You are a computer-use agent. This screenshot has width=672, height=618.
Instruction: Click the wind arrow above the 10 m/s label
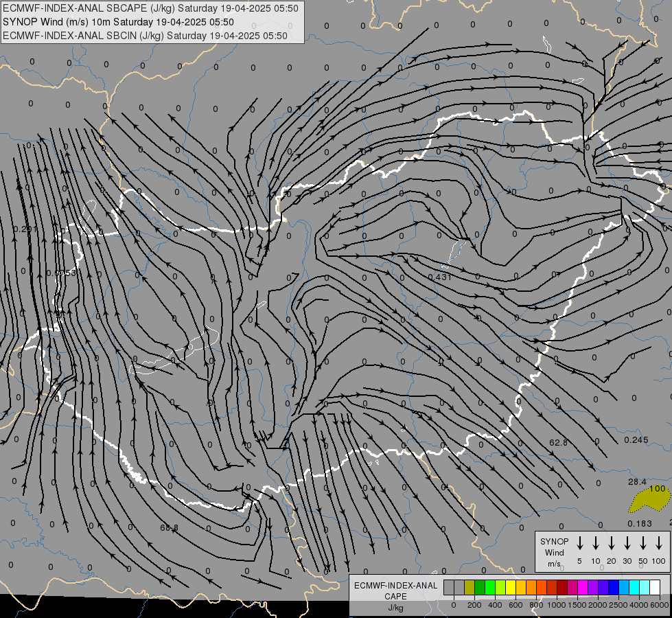coord(596,543)
